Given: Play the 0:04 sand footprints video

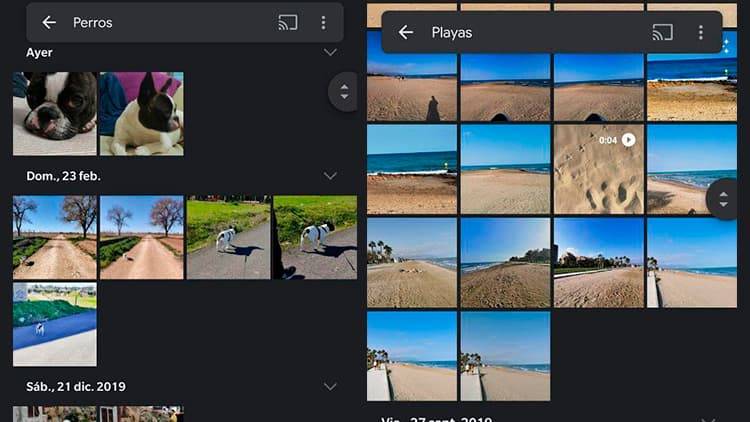Looking at the screenshot, I should click(598, 169).
